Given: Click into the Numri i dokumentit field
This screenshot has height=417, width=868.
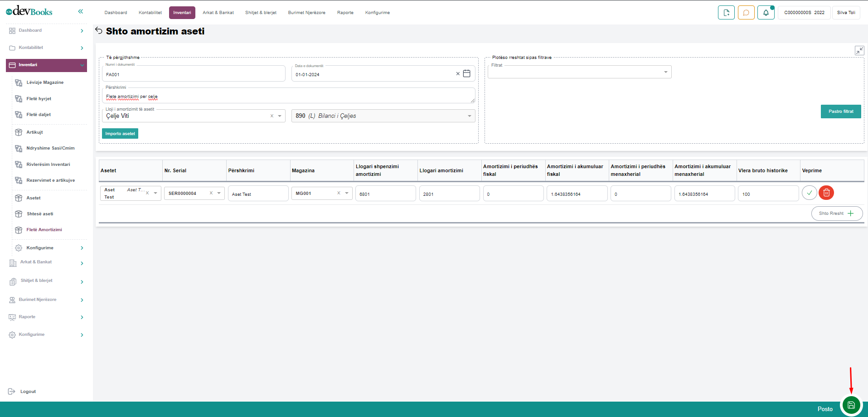Looking at the screenshot, I should coord(194,74).
